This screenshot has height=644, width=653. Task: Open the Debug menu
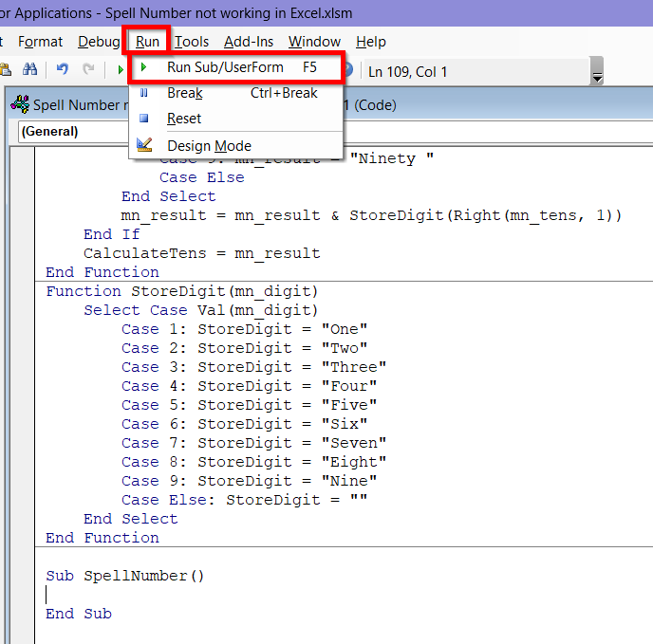tap(99, 42)
